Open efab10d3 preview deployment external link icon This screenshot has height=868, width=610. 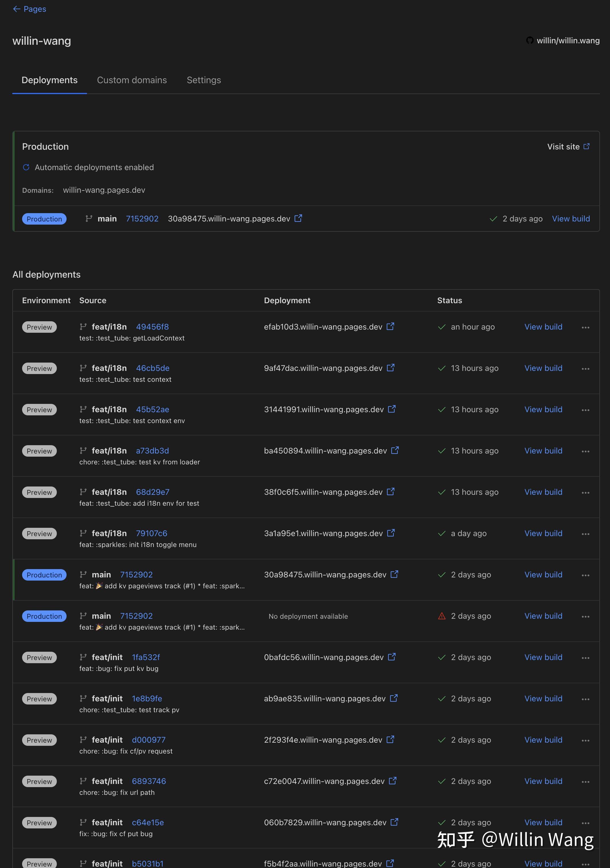391,327
